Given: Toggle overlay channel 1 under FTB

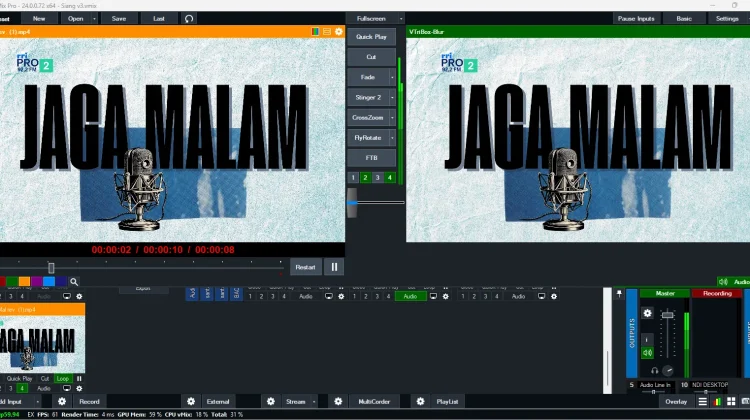Looking at the screenshot, I should (x=353, y=177).
